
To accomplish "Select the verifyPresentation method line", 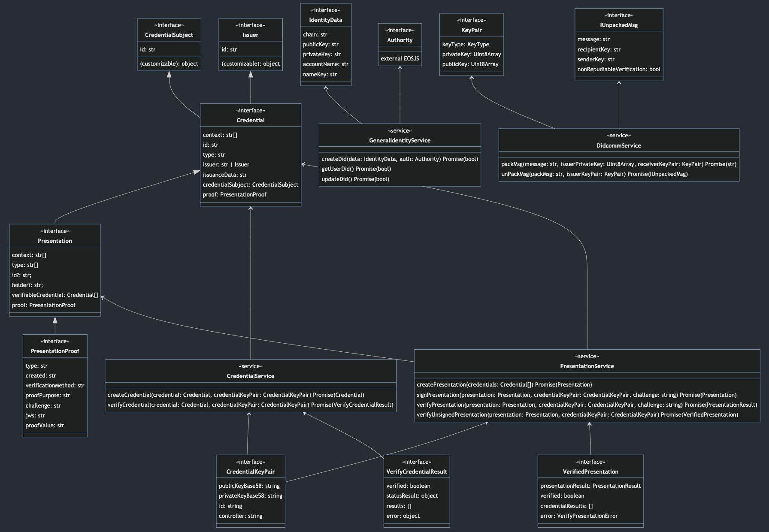I will pos(587,405).
